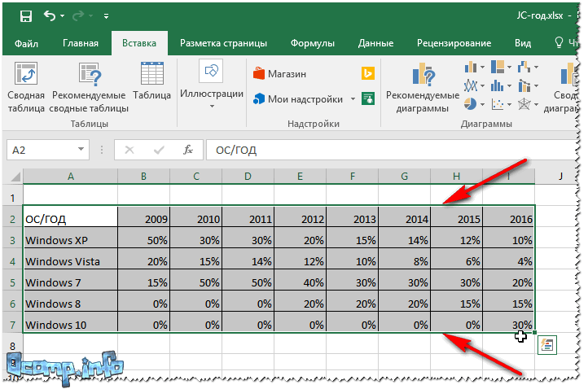Open the Insert Function fx dialog
588x389 pixels.
tap(188, 150)
